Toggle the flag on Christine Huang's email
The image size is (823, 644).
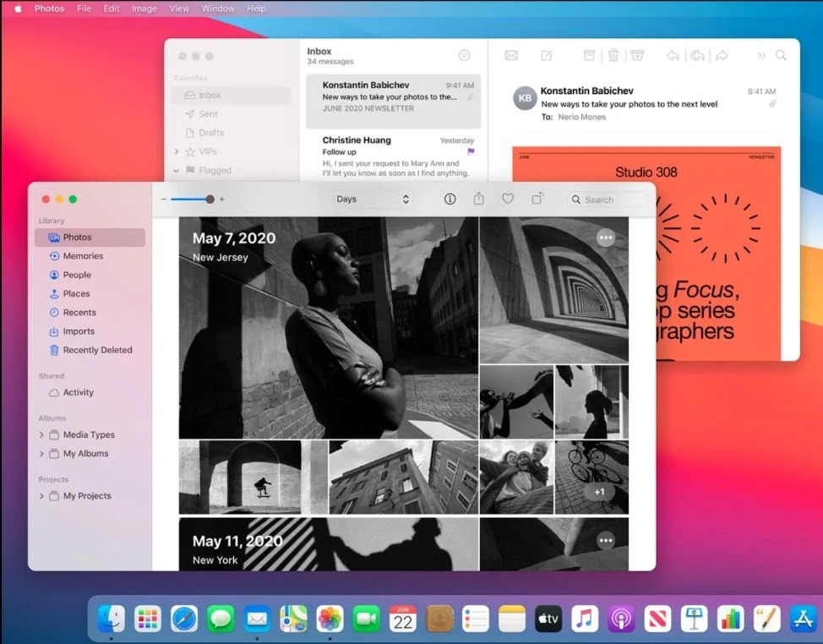[471, 151]
